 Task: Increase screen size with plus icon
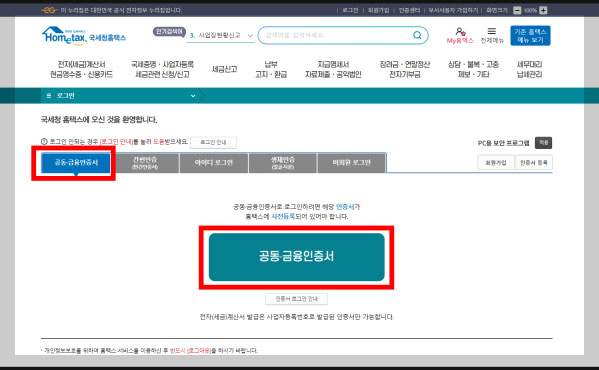pos(543,10)
